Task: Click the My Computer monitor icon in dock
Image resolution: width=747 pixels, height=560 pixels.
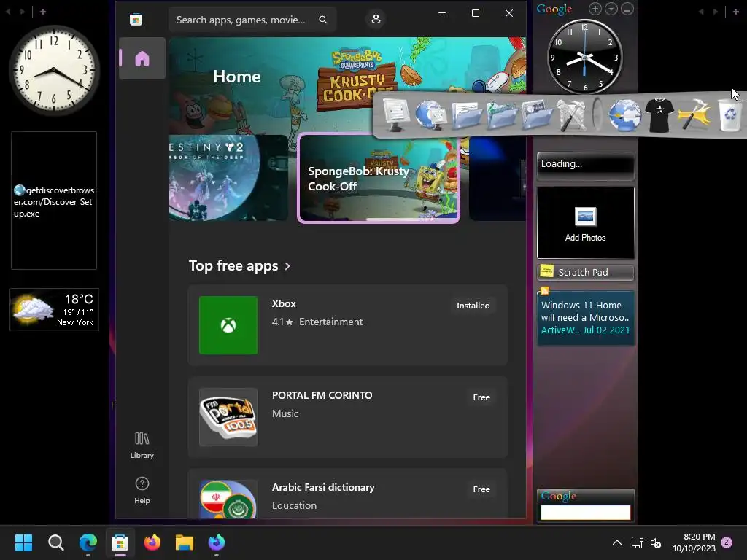Action: (396, 114)
